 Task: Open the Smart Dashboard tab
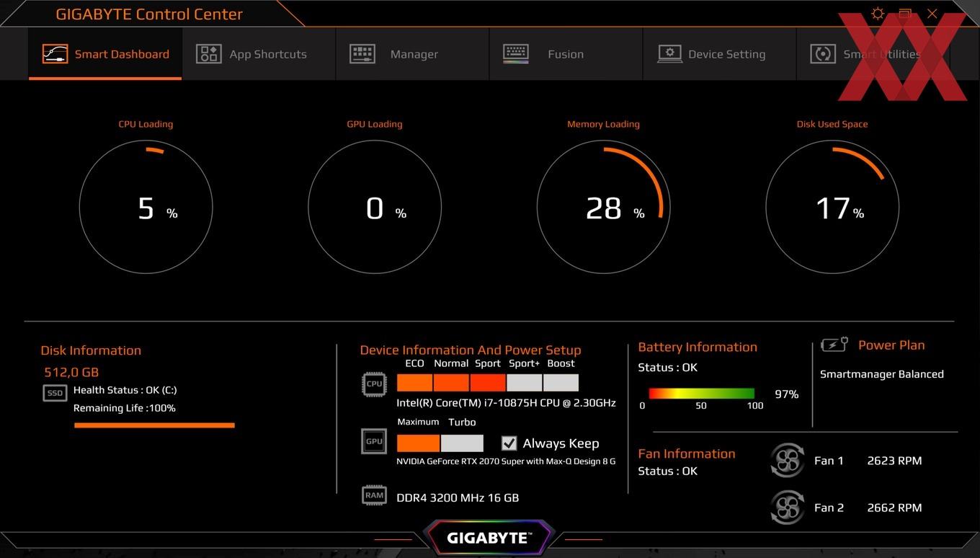pos(105,54)
